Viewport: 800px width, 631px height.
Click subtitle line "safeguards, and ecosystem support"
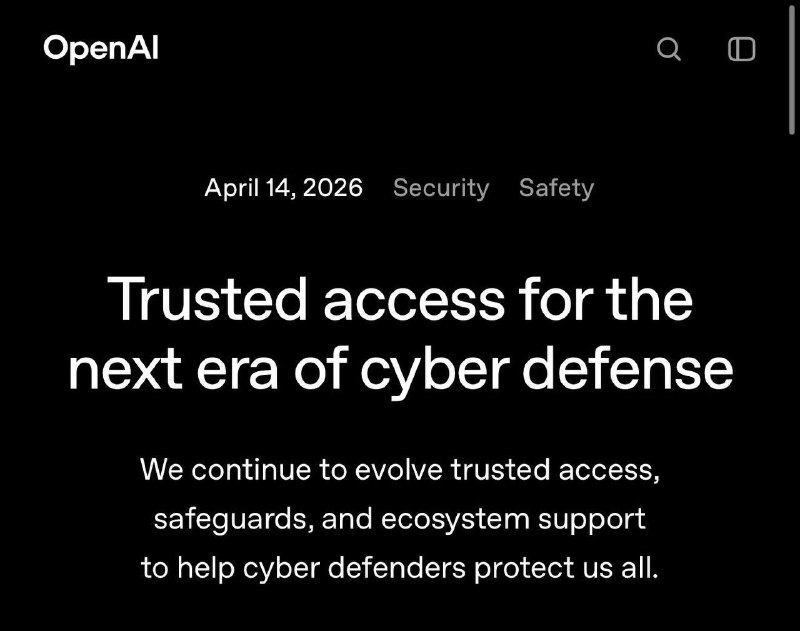pyautogui.click(x=400, y=519)
